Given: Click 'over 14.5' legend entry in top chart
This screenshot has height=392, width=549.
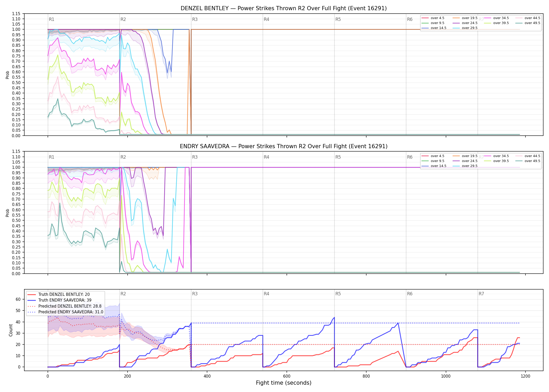Looking at the screenshot, I should pyautogui.click(x=434, y=28).
